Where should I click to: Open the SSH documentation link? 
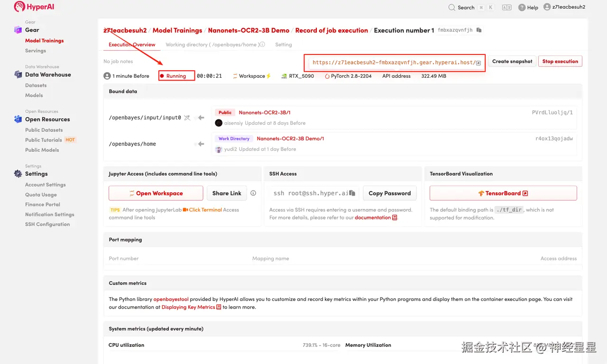(376, 218)
